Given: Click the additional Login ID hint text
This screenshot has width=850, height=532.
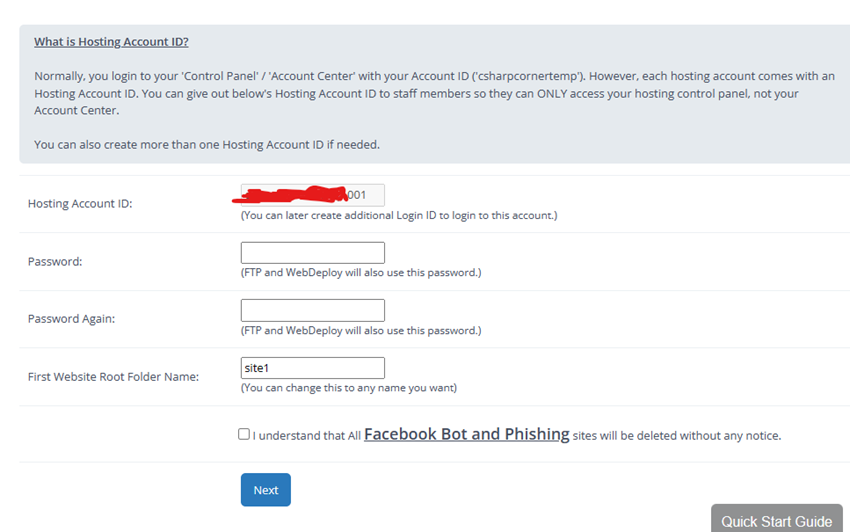Looking at the screenshot, I should (398, 215).
